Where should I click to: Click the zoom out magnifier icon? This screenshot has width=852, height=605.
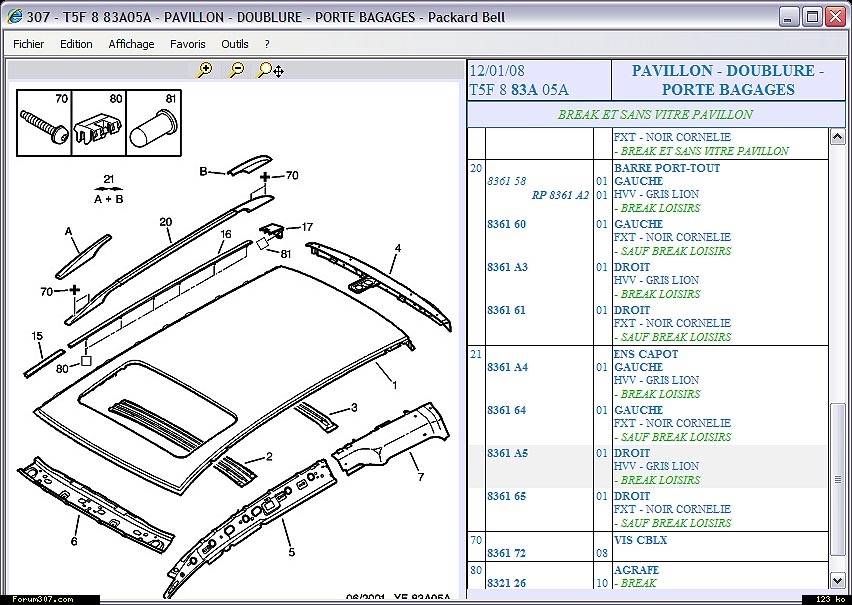(x=236, y=70)
